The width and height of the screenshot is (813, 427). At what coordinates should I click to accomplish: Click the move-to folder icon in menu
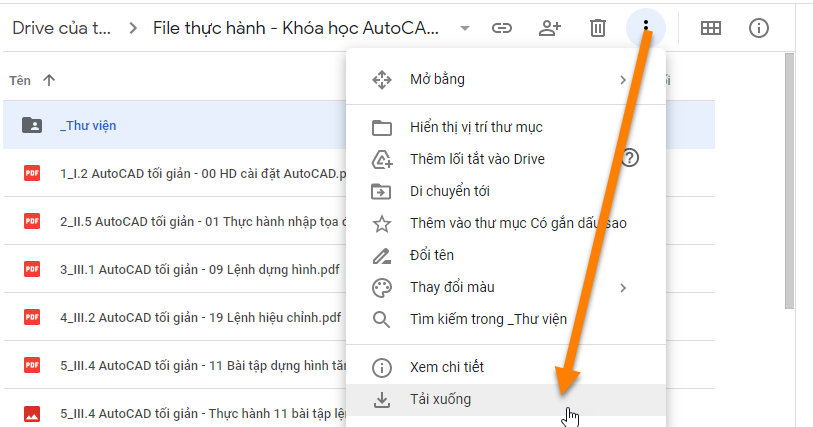tap(382, 192)
